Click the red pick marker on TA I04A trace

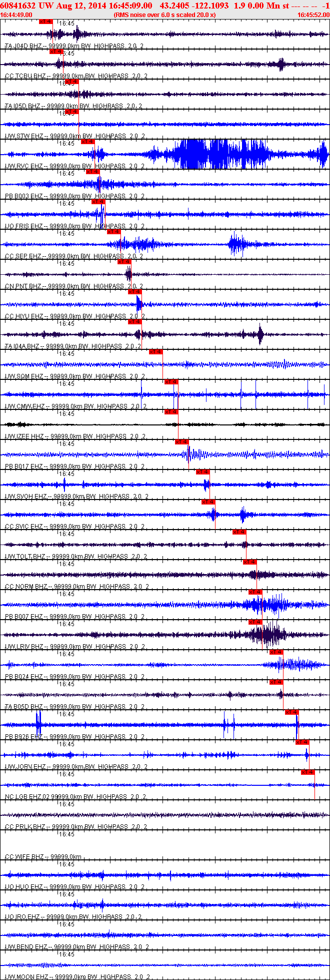pyautogui.click(x=135, y=322)
